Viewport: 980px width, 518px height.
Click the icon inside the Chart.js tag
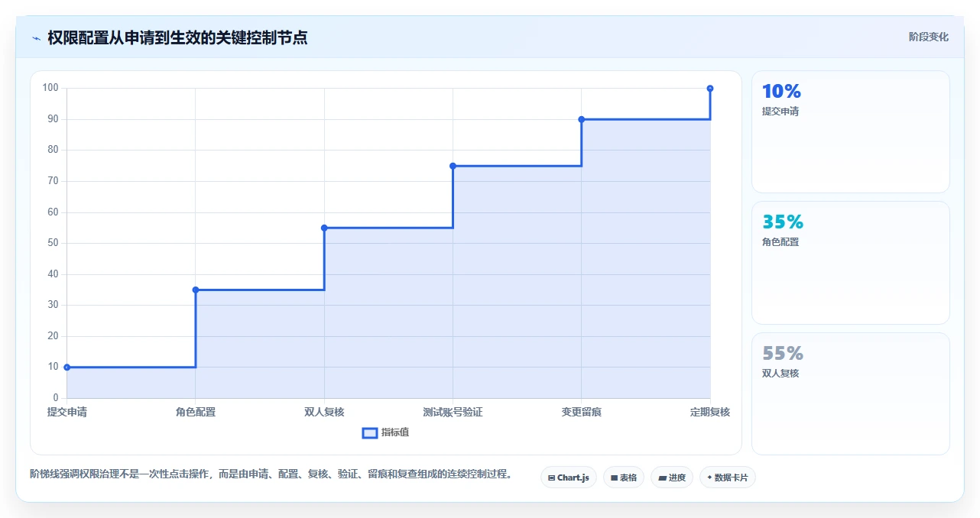(x=551, y=478)
